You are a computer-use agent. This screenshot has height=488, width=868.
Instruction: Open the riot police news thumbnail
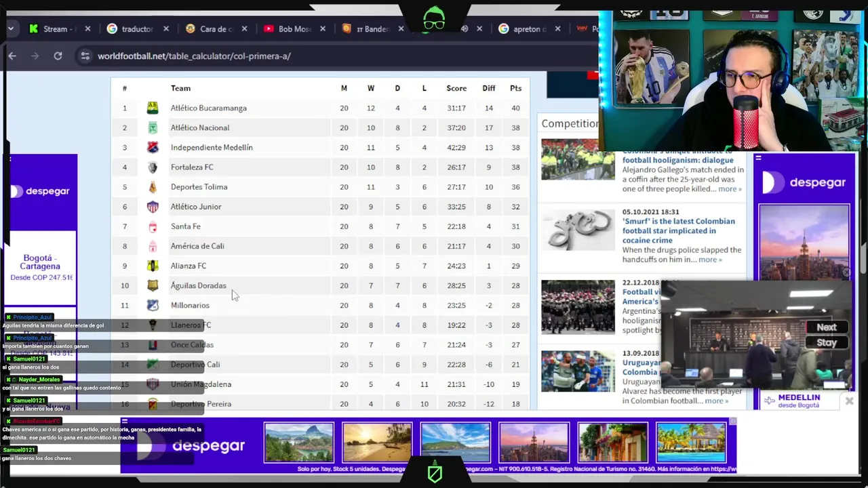(x=578, y=307)
